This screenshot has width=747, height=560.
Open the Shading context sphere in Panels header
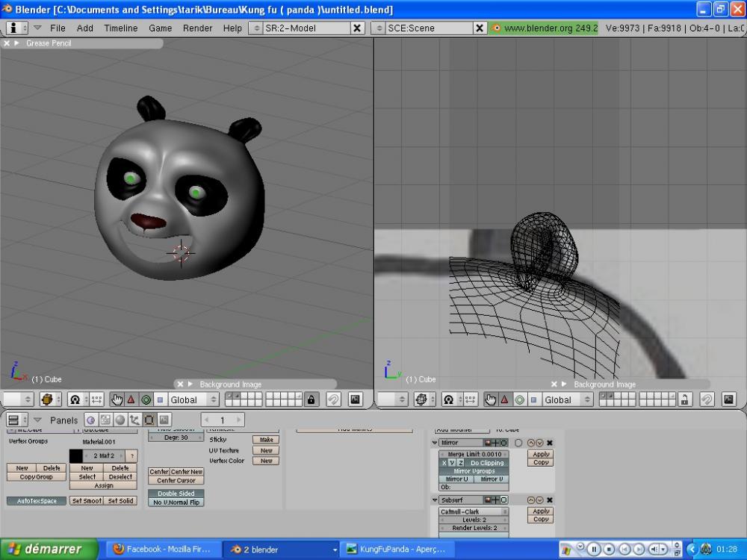tap(120, 420)
